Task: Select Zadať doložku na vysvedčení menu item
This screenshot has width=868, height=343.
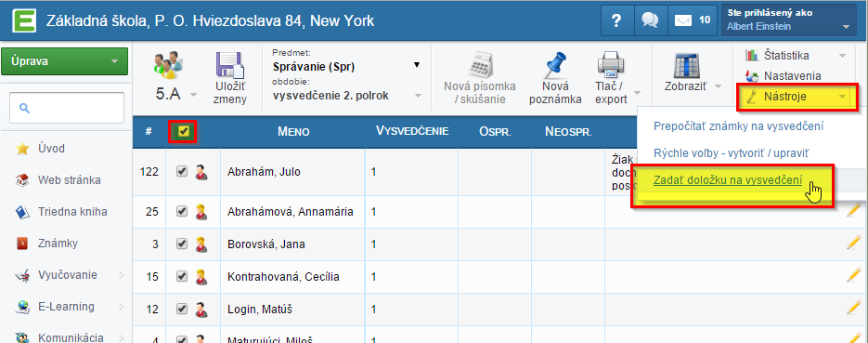Action: 728,179
